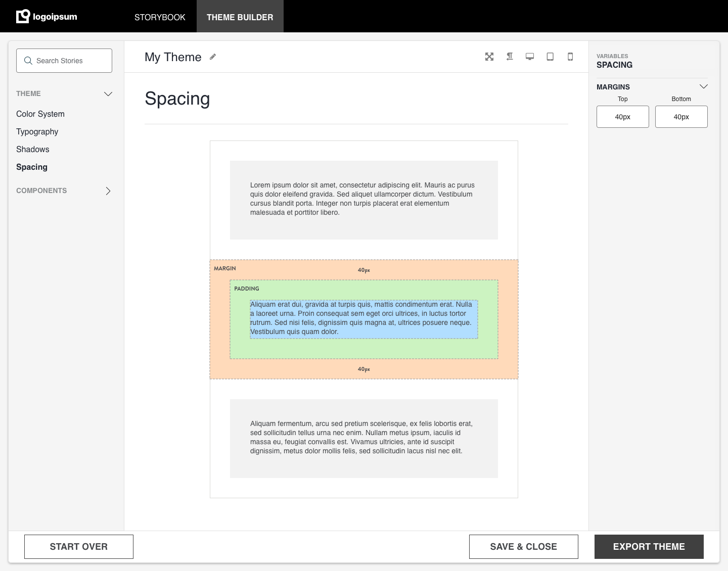Collapse the THEME section in sidebar
This screenshot has height=571, width=728.
pos(108,93)
